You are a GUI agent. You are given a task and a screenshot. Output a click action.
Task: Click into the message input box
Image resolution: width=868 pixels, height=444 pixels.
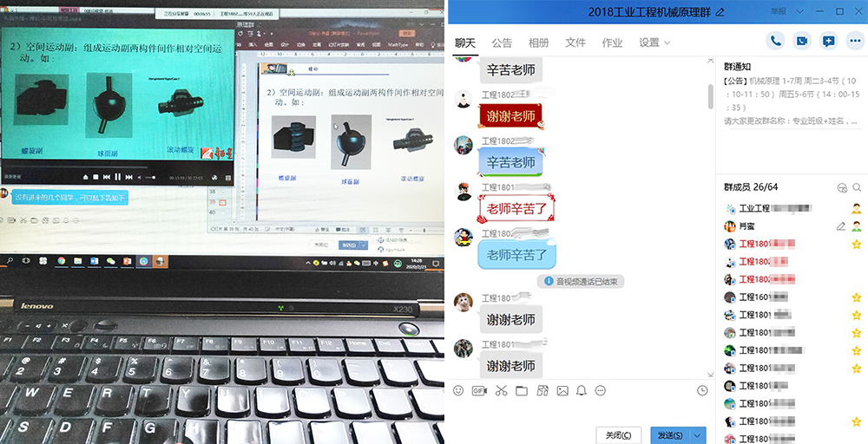[580, 412]
